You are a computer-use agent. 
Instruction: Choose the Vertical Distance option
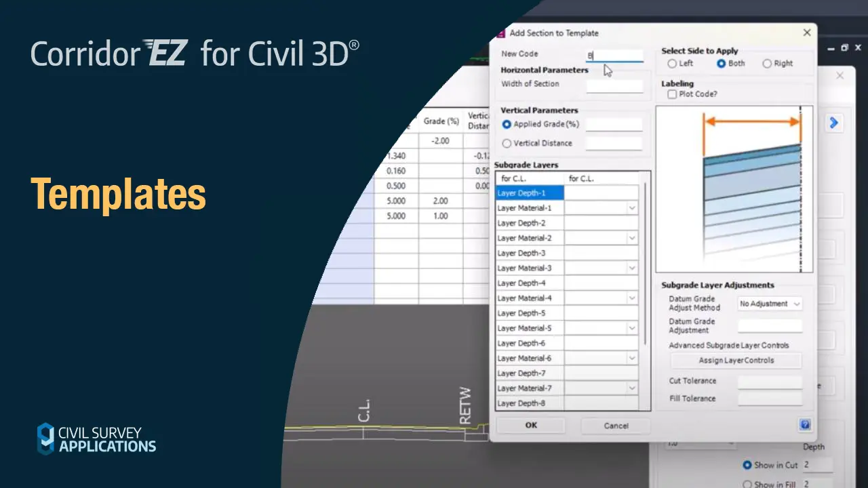point(507,144)
